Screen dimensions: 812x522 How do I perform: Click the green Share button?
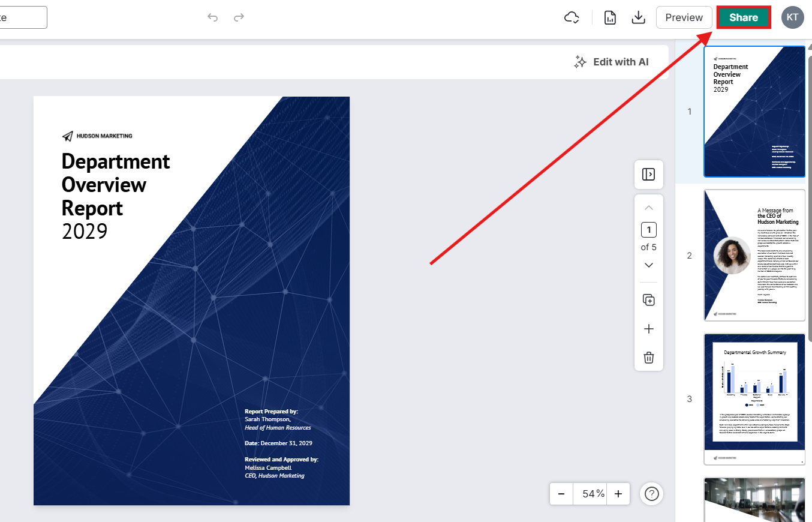744,17
